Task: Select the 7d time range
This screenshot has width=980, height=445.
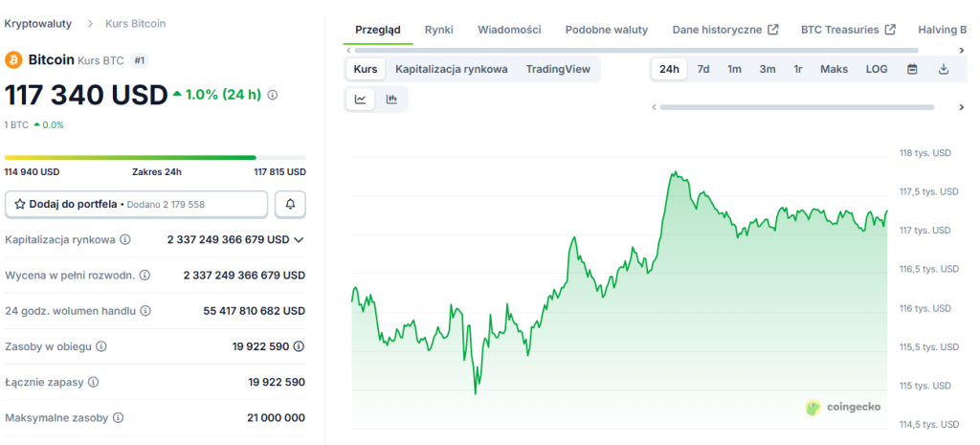Action: 702,69
